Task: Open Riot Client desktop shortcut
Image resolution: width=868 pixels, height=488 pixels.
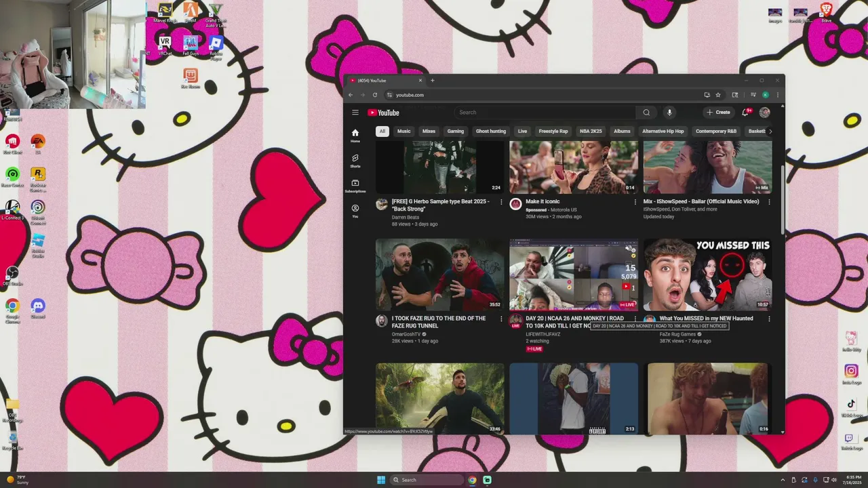Action: pyautogui.click(x=12, y=144)
